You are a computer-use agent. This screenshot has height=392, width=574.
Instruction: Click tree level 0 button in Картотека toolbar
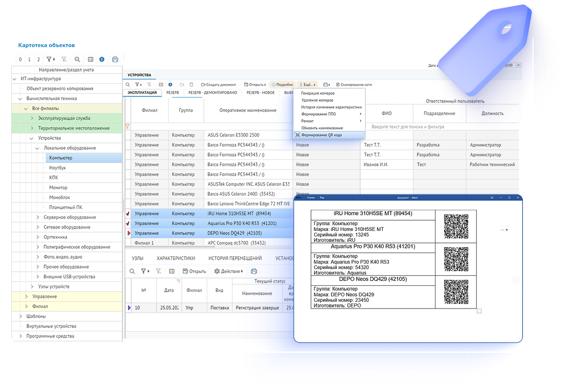point(20,59)
